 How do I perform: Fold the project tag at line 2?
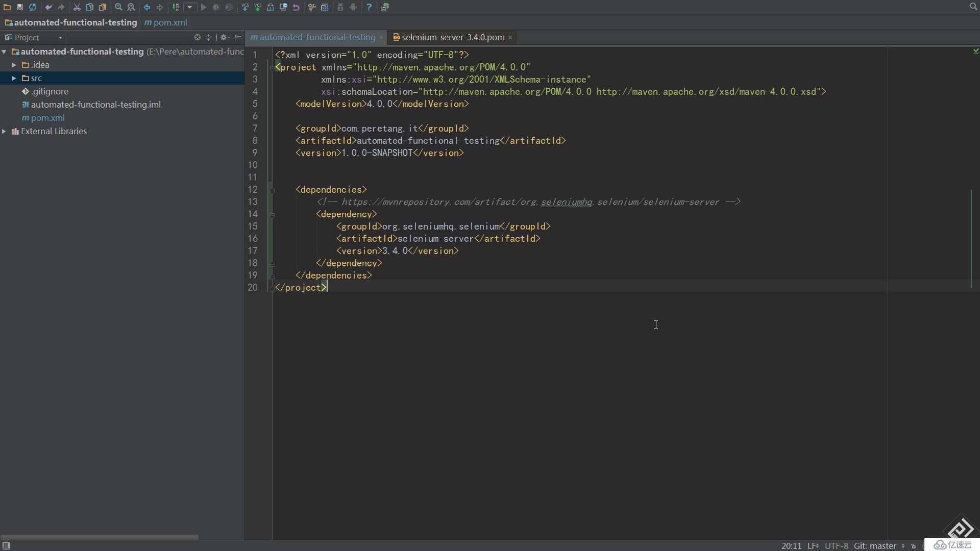272,68
